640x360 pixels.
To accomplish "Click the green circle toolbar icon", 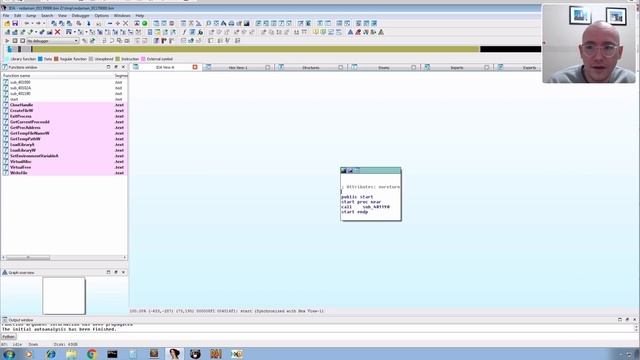I will 144,24.
